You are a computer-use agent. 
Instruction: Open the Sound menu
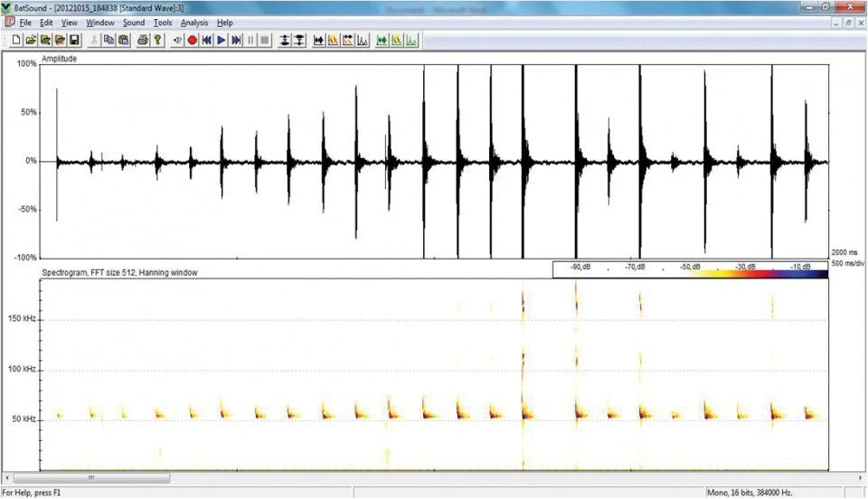[134, 23]
